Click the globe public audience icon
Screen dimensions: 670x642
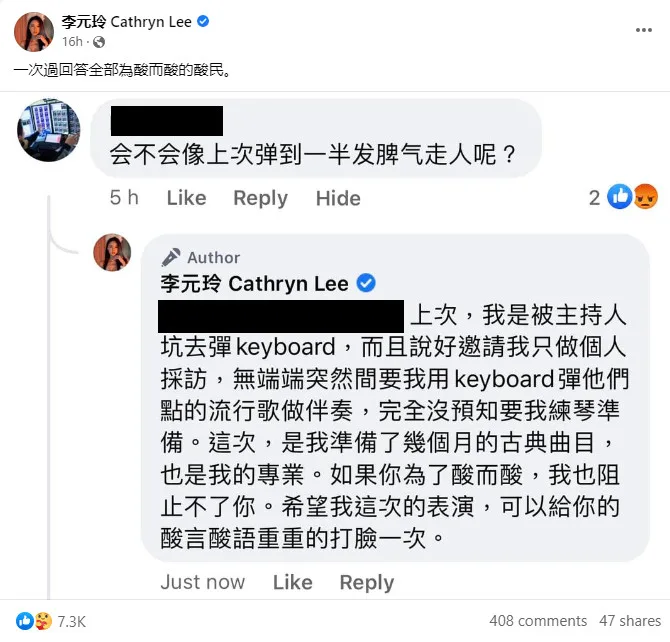click(x=99, y=42)
